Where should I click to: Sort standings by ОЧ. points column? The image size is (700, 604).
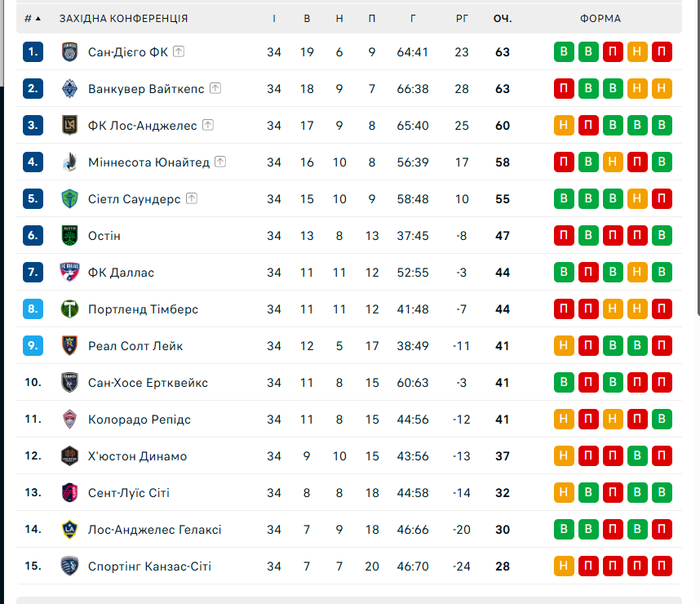[x=502, y=19]
